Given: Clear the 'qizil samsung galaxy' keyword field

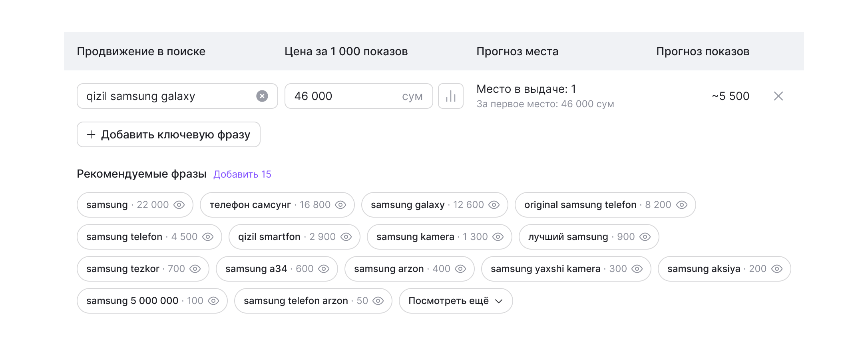Looking at the screenshot, I should pos(262,96).
